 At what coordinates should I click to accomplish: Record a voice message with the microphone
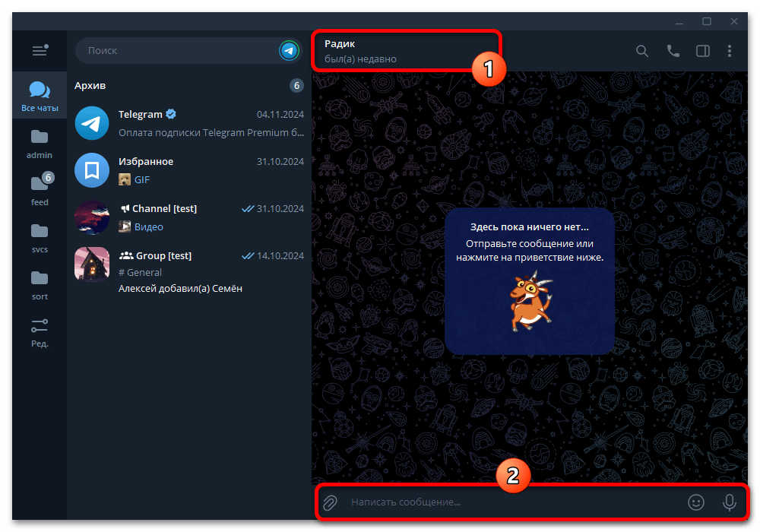(729, 502)
